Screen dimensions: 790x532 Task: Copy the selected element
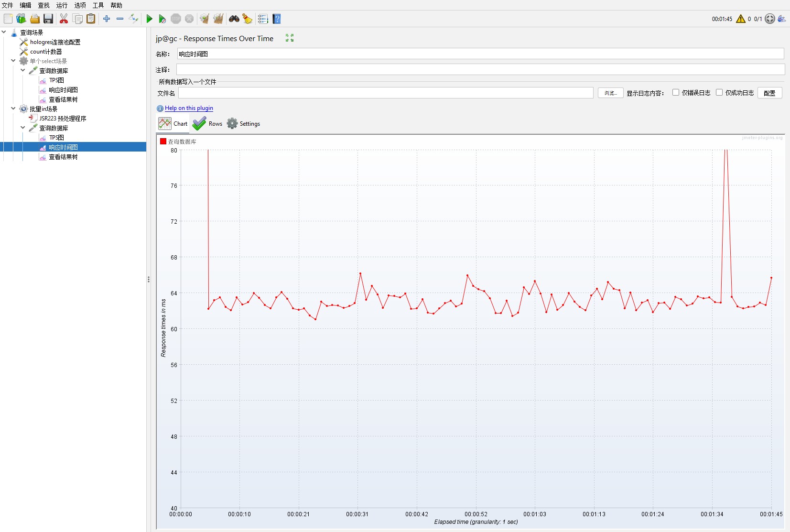[x=77, y=19]
